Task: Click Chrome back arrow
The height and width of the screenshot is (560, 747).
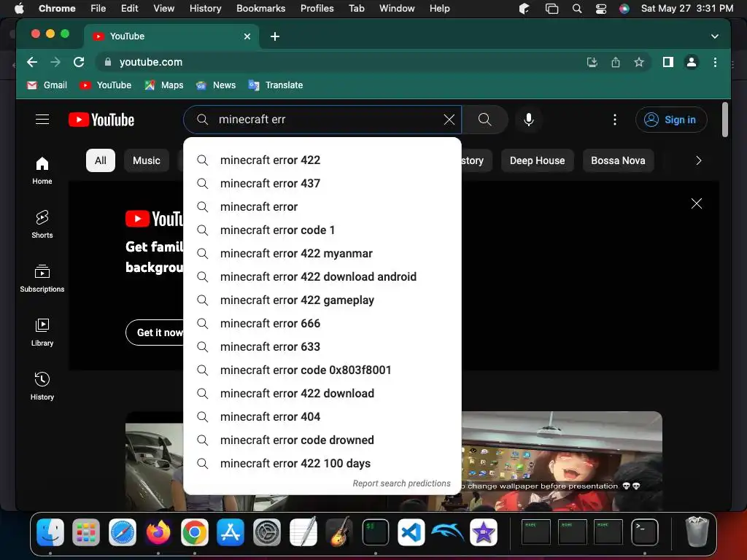Action: 32,62
